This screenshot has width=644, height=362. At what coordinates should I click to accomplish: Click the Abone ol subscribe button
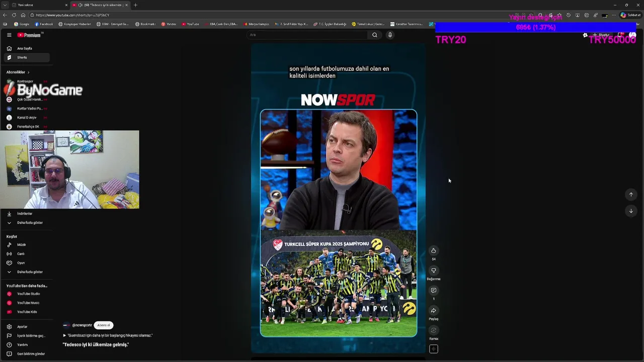coord(104,325)
